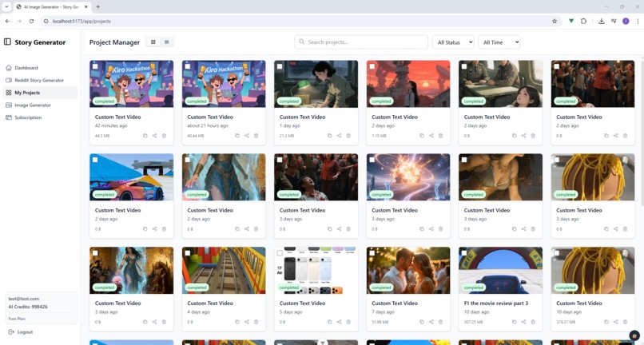Share F1 the movie review part 3
The height and width of the screenshot is (345, 644).
tap(523, 322)
